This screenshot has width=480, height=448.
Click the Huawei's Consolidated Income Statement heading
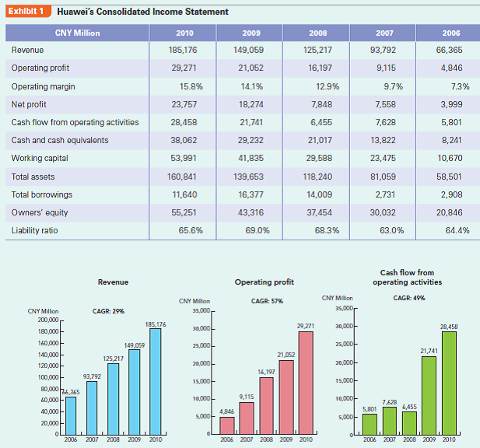142,12
